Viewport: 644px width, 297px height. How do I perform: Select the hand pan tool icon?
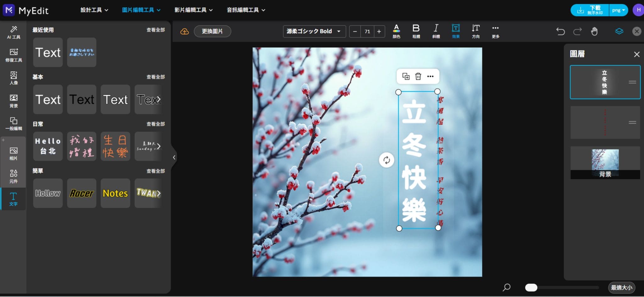[595, 31]
